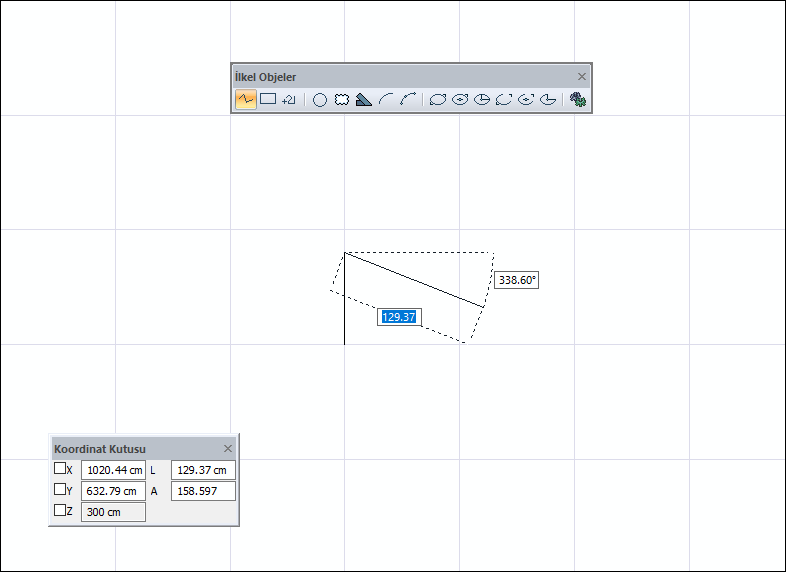Enable the Y coordinate lock checkbox
The image size is (786, 572).
point(60,490)
